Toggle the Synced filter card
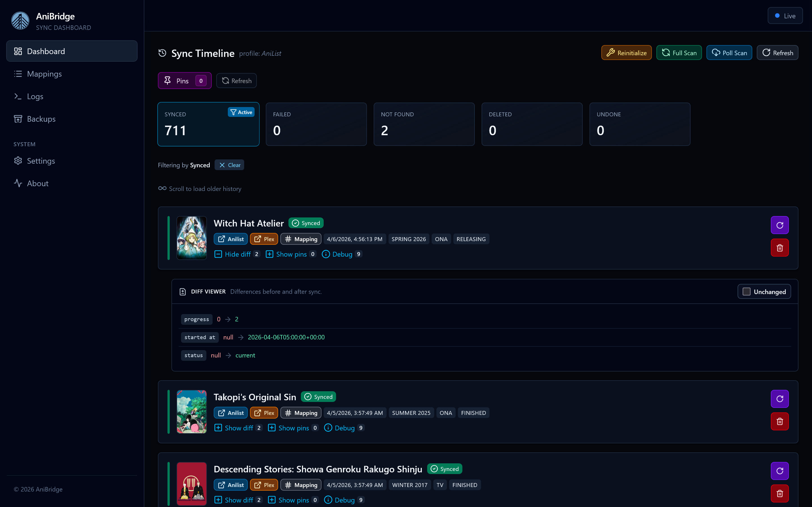Image resolution: width=812 pixels, height=507 pixels. (x=208, y=124)
